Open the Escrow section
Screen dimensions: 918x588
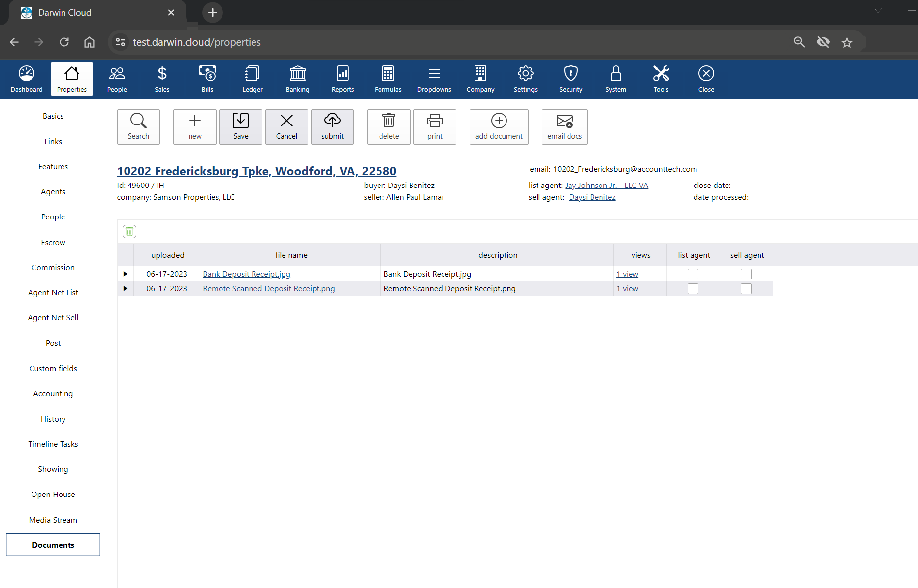(x=53, y=243)
